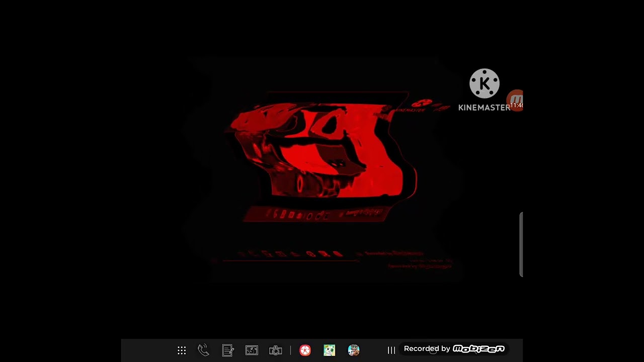Image resolution: width=644 pixels, height=362 pixels.
Task: Launch the Phone dialer app
Action: 203,350
